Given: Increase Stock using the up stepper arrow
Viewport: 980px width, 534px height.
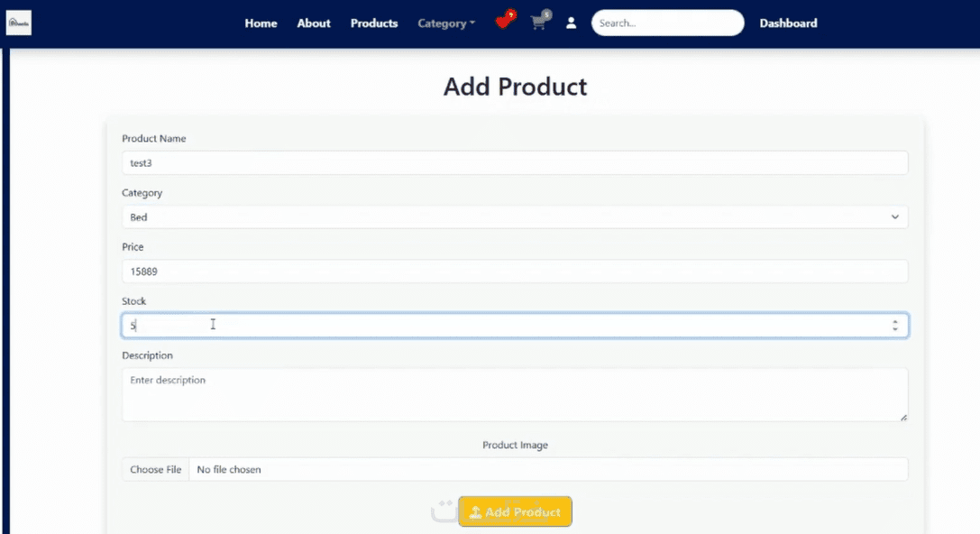Looking at the screenshot, I should pos(895,321).
